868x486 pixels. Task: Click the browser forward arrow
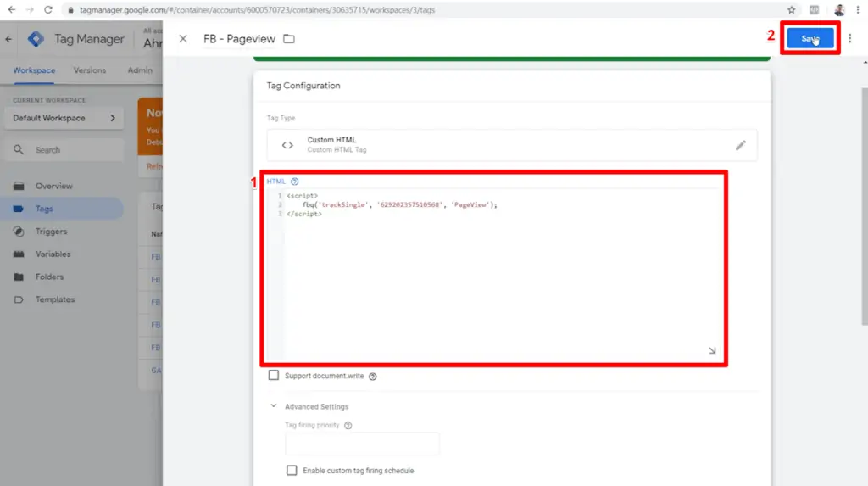point(30,9)
